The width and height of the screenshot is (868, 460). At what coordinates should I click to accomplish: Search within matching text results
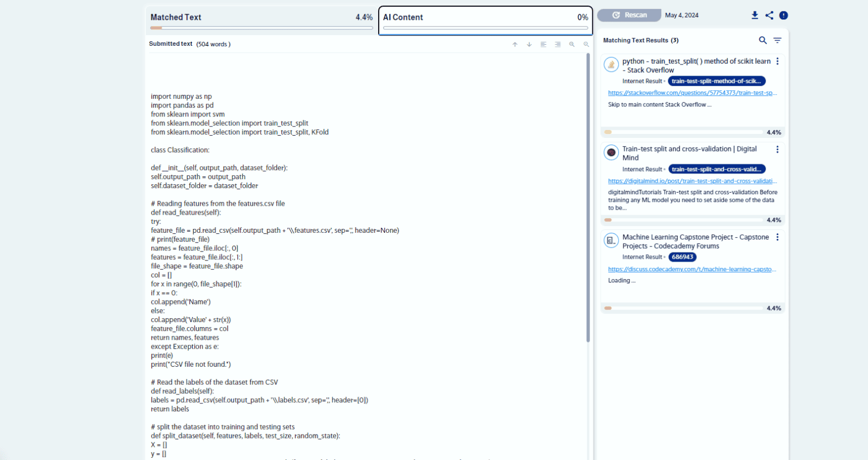(762, 40)
